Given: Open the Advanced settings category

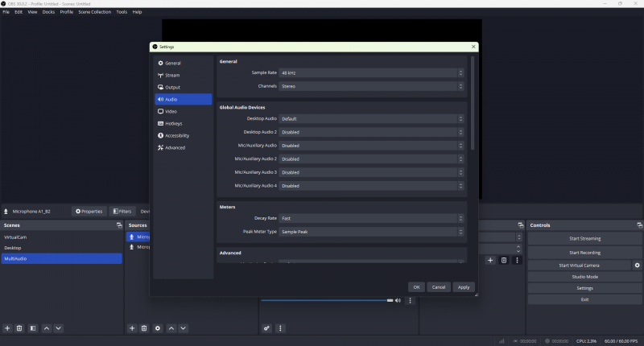Looking at the screenshot, I should (x=184, y=147).
